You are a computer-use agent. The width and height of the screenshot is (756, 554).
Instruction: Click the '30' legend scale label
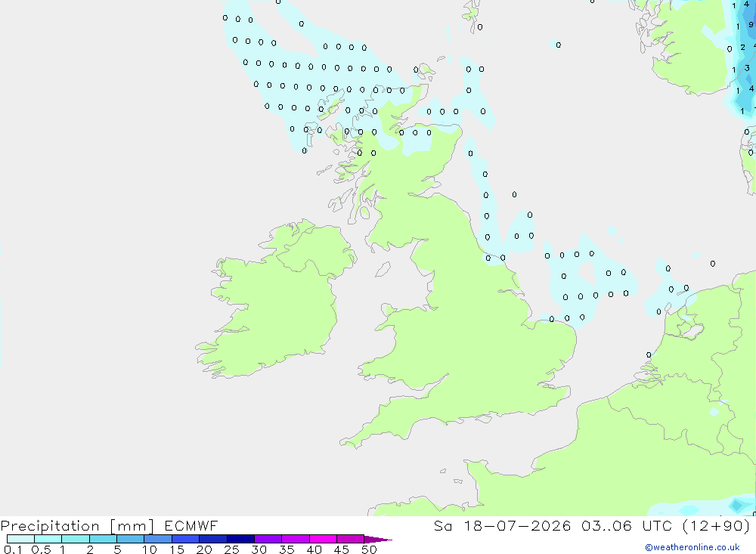point(259,549)
